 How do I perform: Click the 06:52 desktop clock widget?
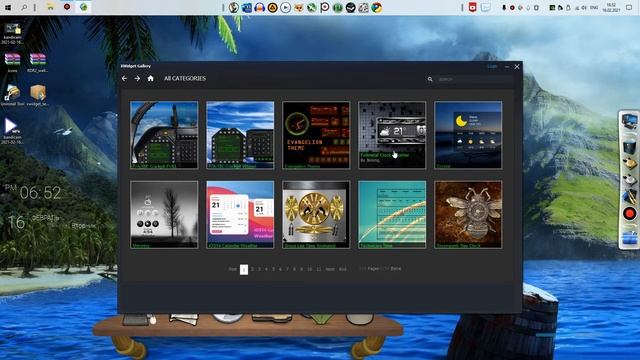tap(40, 193)
